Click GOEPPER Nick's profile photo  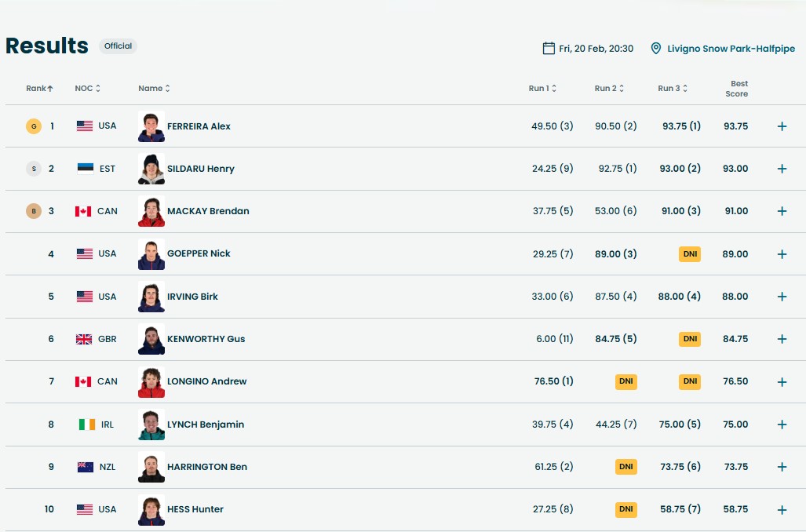[x=151, y=254]
